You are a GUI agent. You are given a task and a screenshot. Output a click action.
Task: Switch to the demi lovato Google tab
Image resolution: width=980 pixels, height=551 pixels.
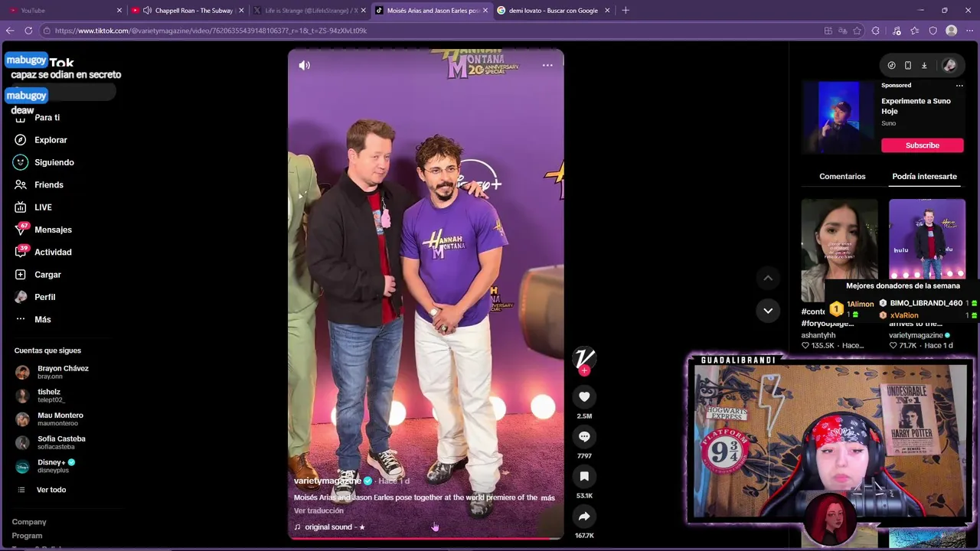coord(554,11)
